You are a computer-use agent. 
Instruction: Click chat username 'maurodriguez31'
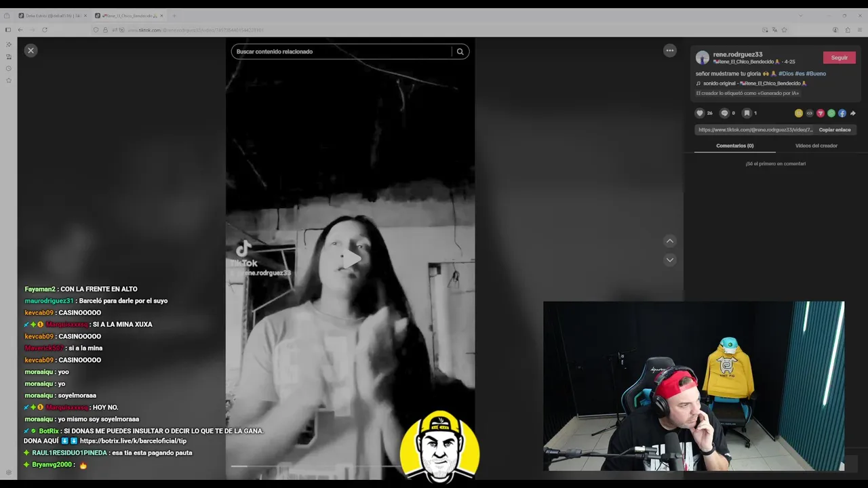[x=49, y=301]
